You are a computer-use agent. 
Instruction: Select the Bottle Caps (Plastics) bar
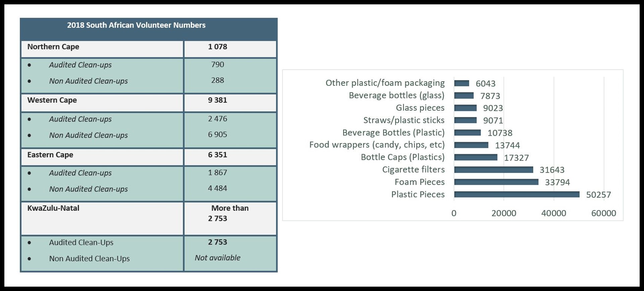point(476,157)
